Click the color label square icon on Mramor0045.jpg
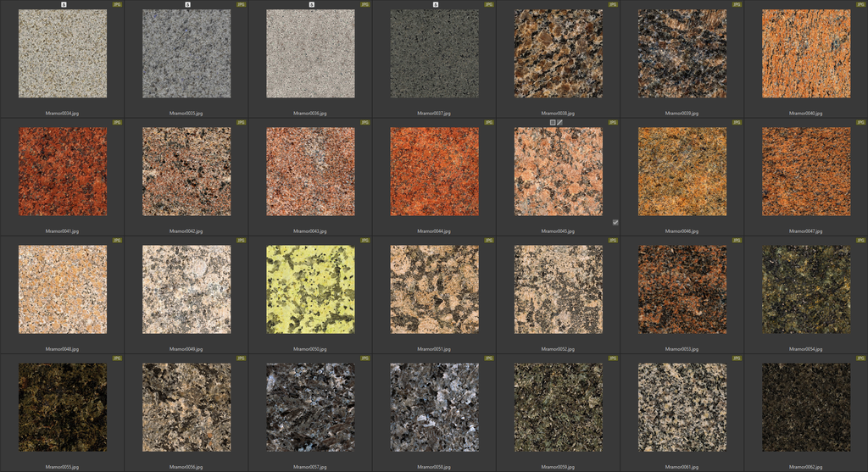Image resolution: width=868 pixels, height=472 pixels. click(553, 122)
